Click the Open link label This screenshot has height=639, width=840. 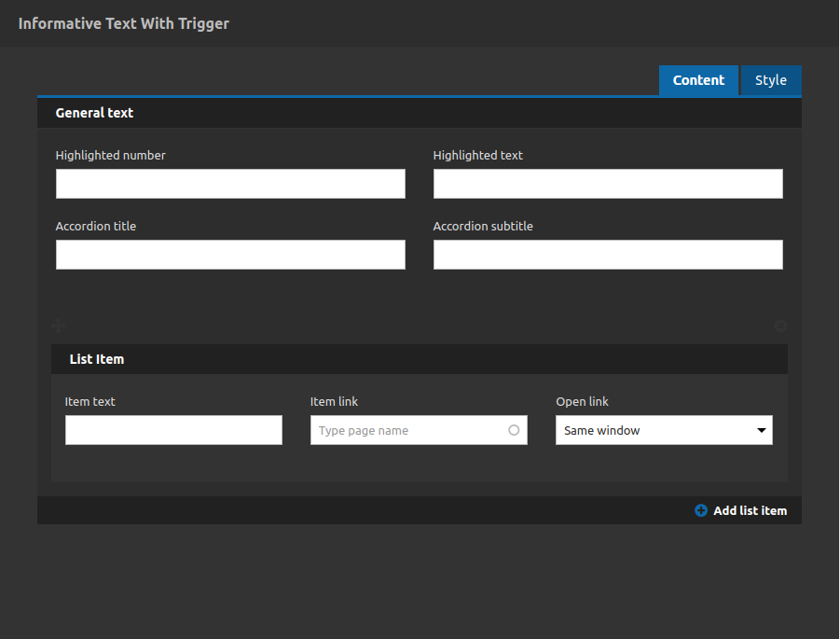pyautogui.click(x=583, y=401)
